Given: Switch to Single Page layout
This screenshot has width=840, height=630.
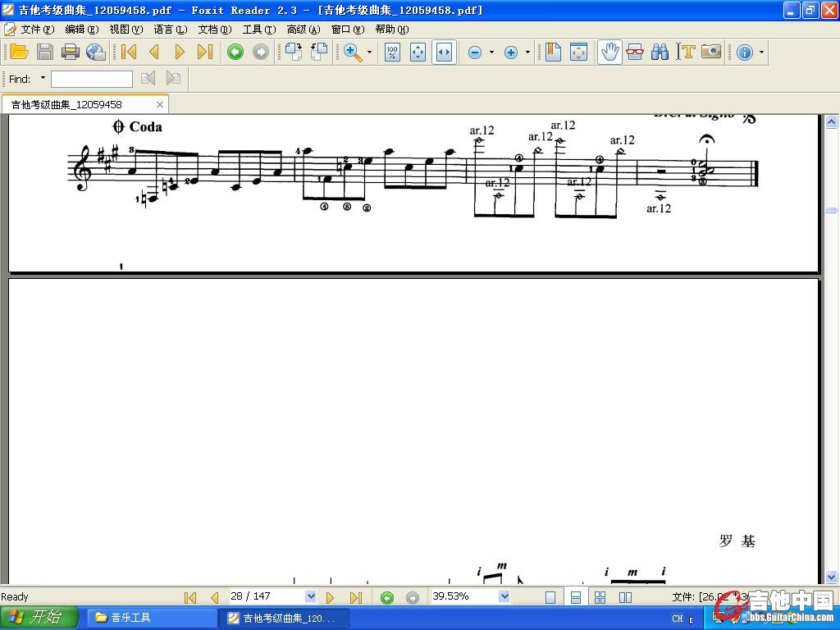Looking at the screenshot, I should 550,597.
